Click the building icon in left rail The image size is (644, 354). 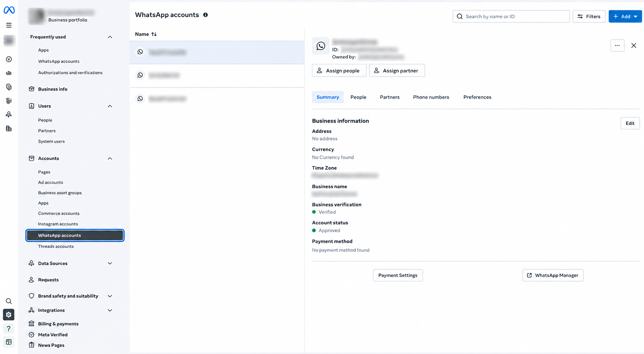click(9, 129)
